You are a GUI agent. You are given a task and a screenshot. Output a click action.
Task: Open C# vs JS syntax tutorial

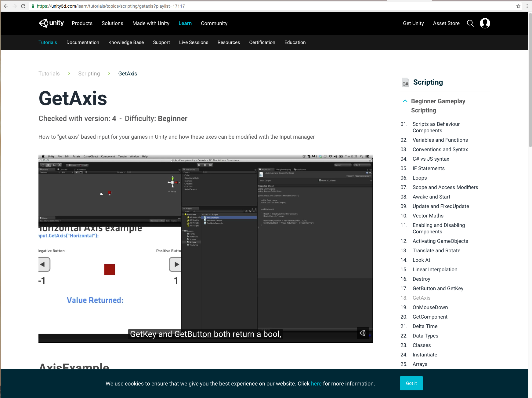(431, 159)
